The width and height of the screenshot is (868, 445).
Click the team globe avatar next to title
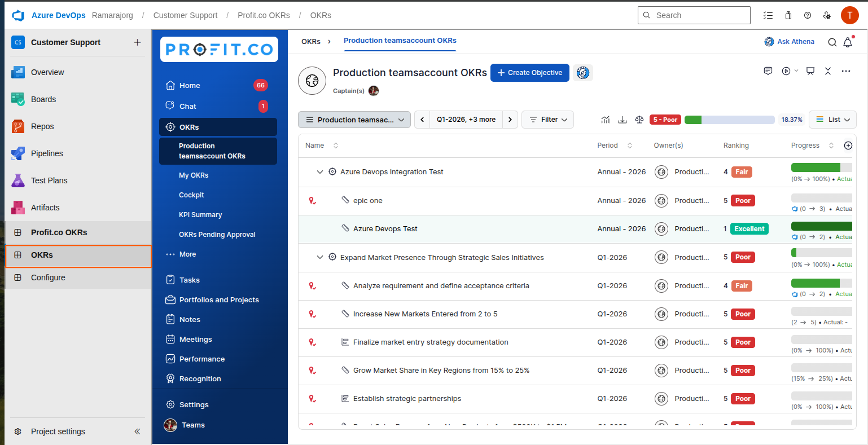pyautogui.click(x=312, y=81)
